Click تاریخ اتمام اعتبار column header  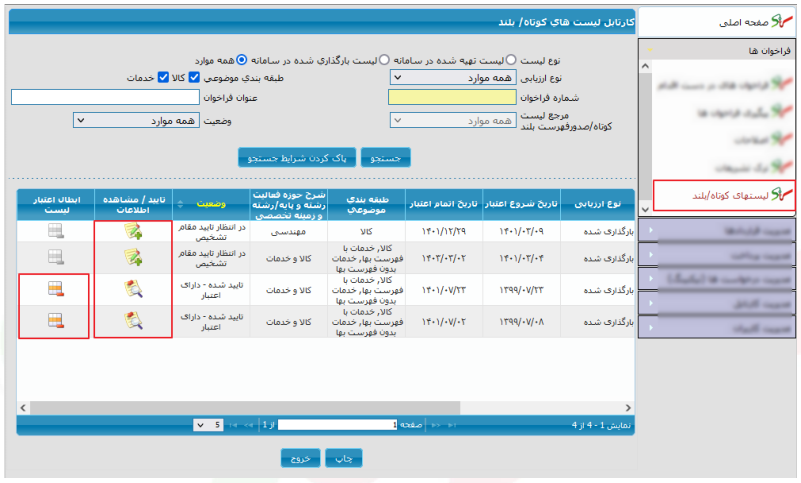pyautogui.click(x=443, y=204)
